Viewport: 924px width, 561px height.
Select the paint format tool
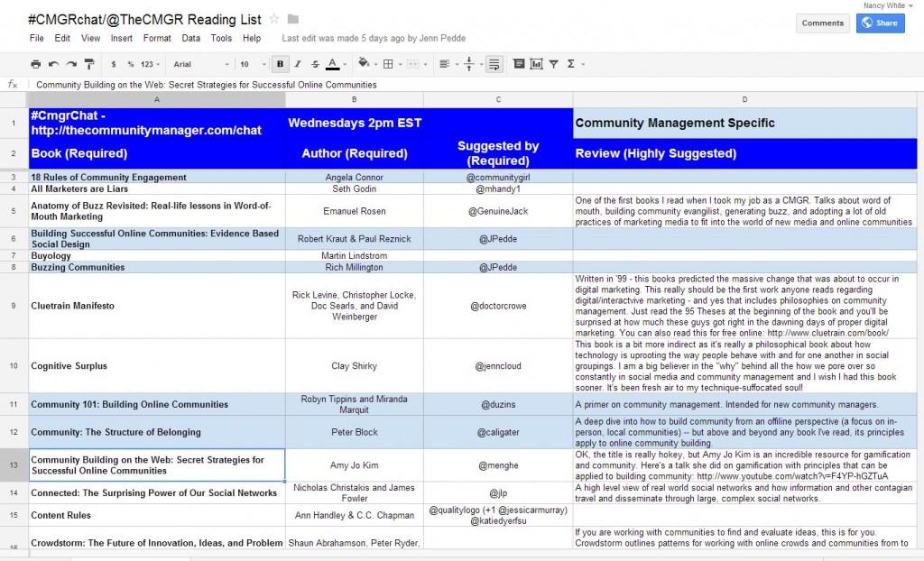(x=89, y=64)
